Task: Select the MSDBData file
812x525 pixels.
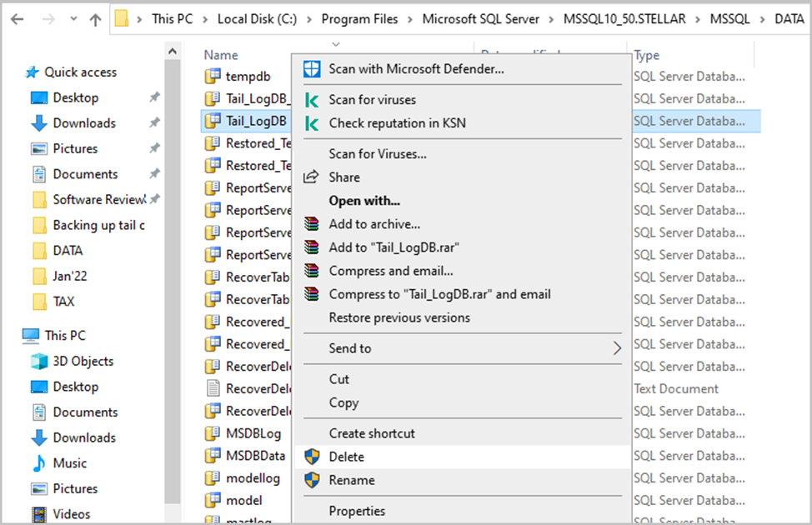Action: (255, 456)
